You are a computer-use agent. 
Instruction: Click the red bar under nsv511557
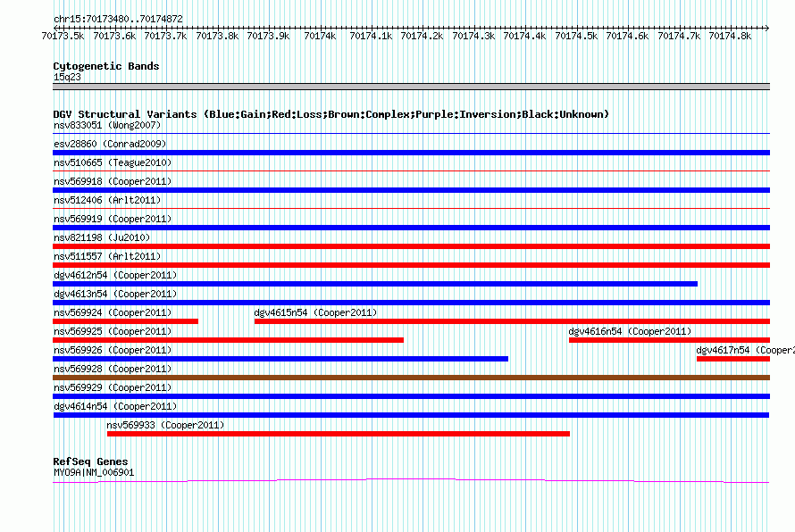point(411,265)
